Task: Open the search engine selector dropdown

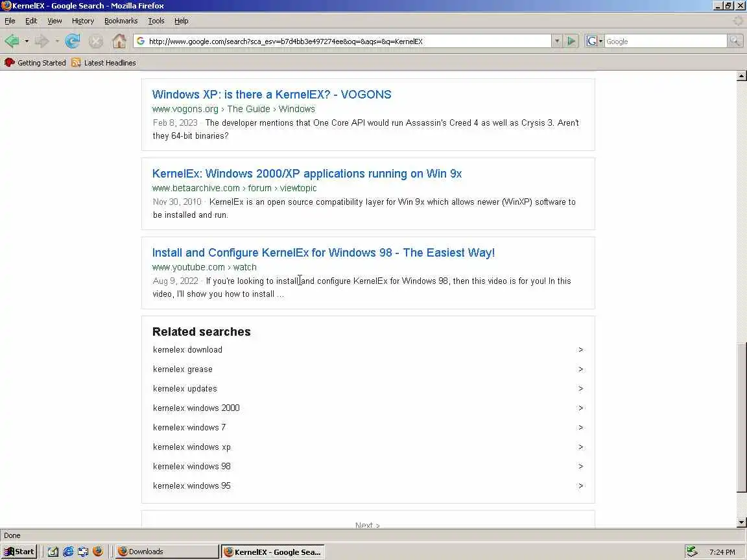Action: click(x=594, y=41)
